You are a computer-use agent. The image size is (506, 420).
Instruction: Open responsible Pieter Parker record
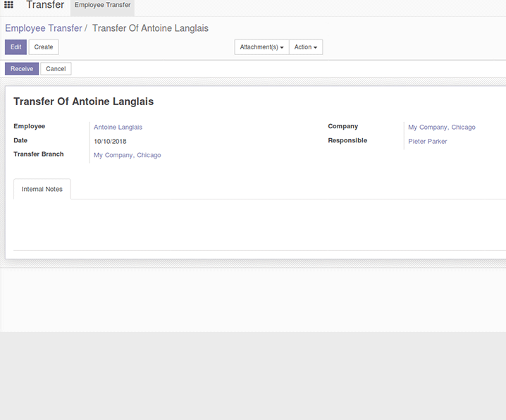(427, 142)
